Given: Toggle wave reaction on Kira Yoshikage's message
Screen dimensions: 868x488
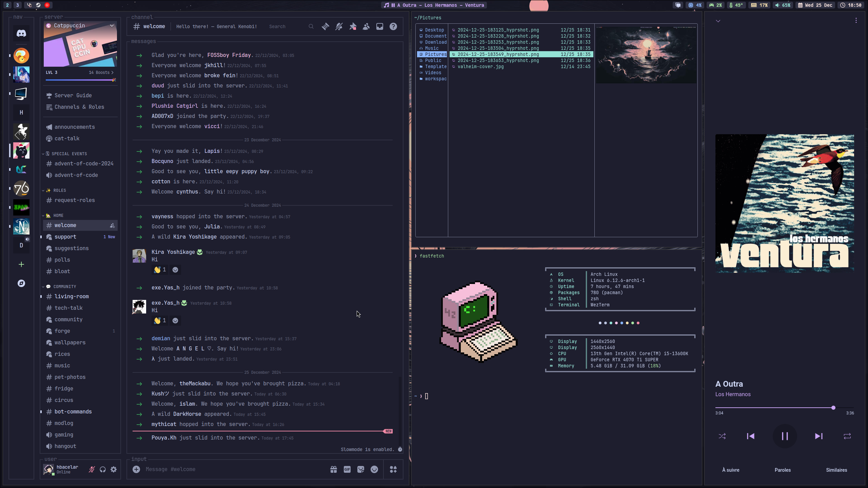Looking at the screenshot, I should click(x=160, y=270).
